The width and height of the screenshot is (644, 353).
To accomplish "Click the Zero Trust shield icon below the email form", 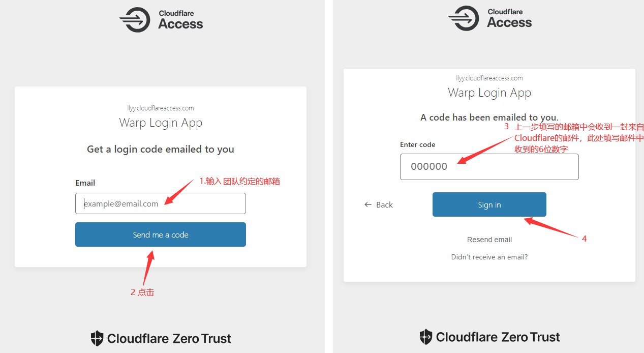I will [x=97, y=338].
